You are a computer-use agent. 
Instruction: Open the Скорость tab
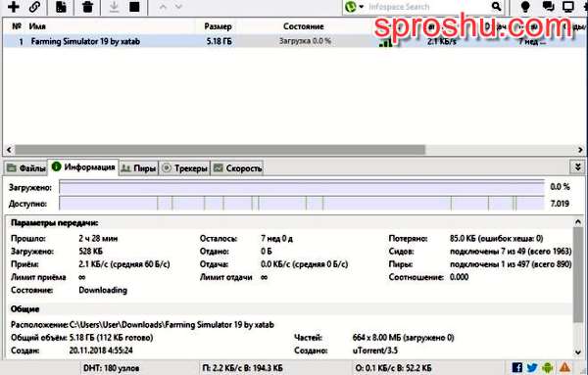(x=237, y=168)
